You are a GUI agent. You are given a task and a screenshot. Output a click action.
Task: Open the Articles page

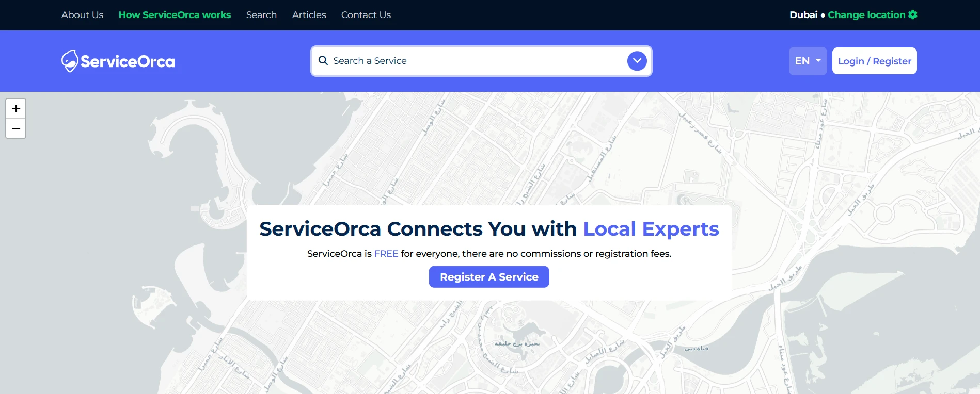309,15
